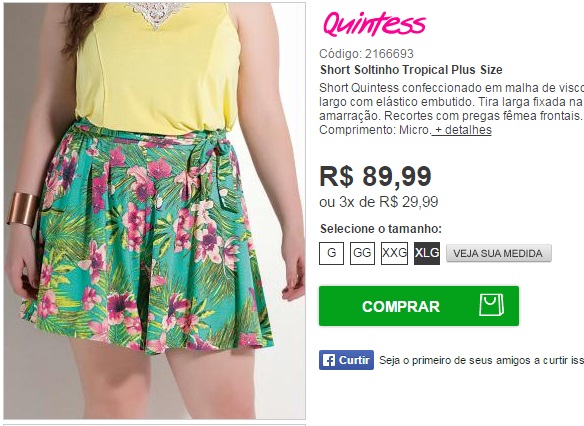This screenshot has width=584, height=426.
Task: Click the Quintess brand logo
Action: pos(374,24)
